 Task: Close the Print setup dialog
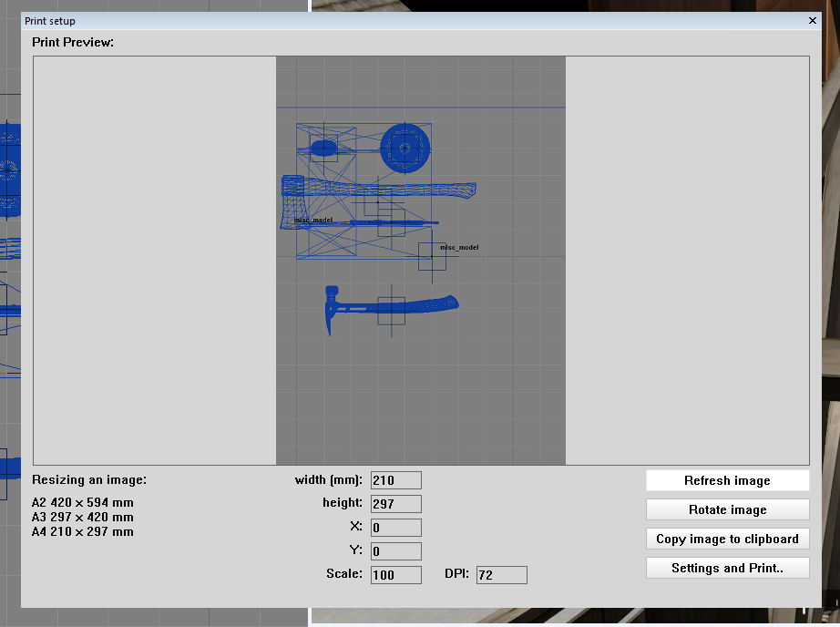812,20
